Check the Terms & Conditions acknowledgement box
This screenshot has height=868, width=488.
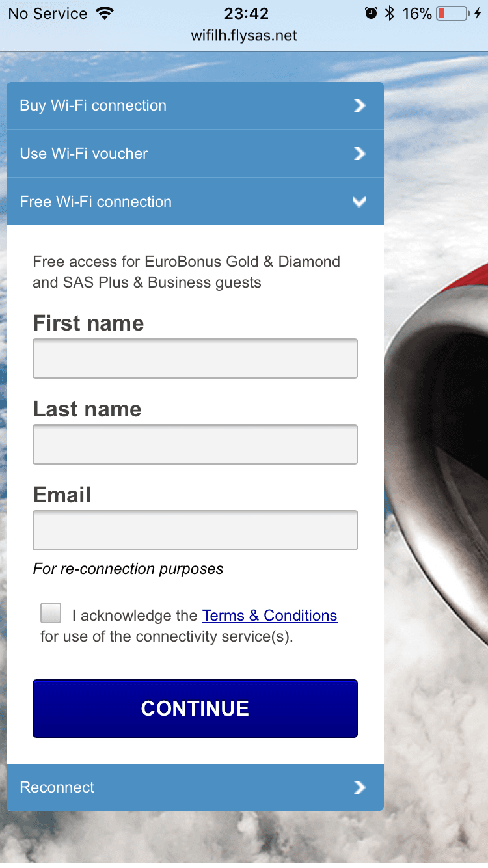[51, 613]
